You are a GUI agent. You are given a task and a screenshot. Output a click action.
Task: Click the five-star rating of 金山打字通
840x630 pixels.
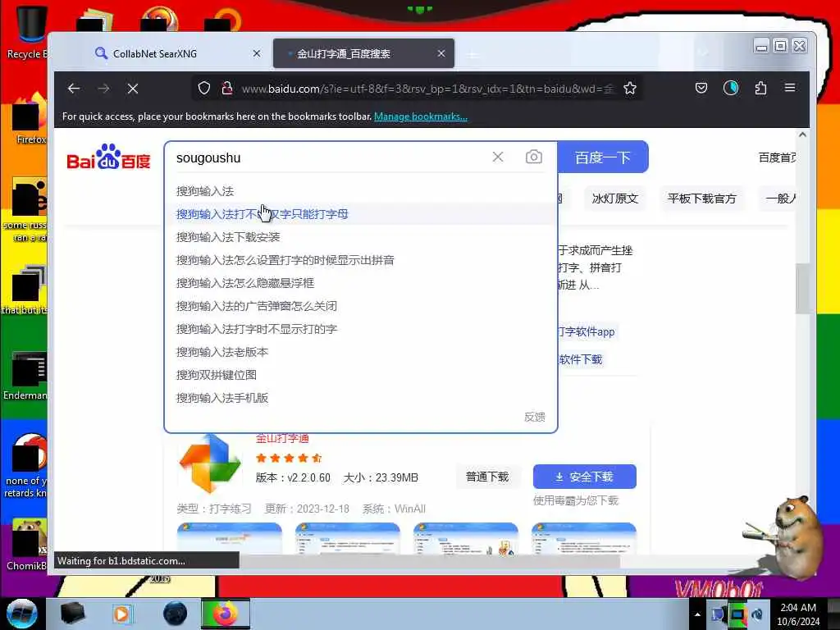289,458
